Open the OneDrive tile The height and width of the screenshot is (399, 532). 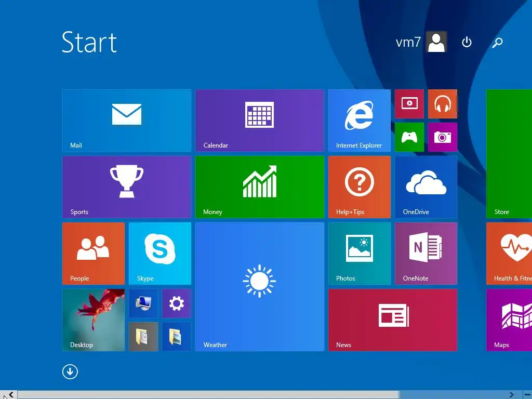(426, 187)
